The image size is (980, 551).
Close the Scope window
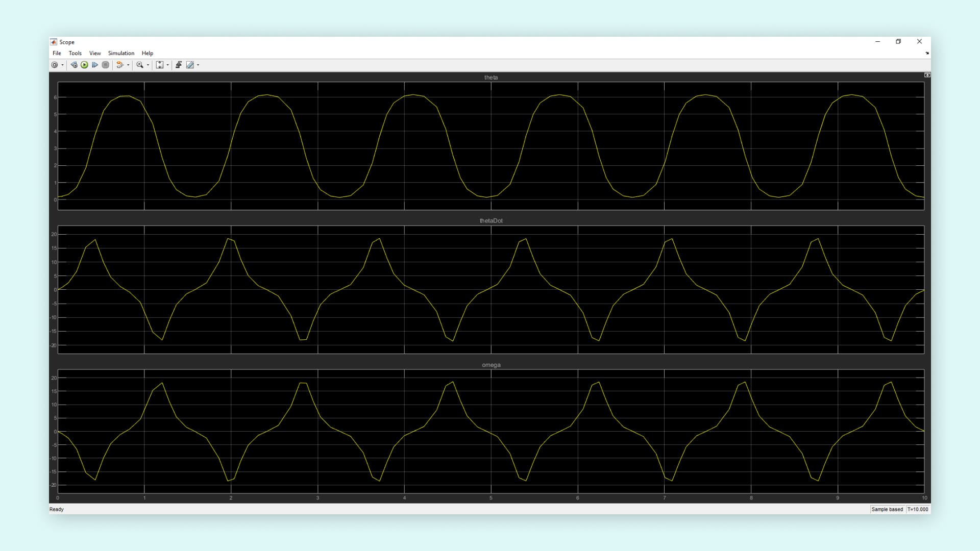pyautogui.click(x=919, y=42)
